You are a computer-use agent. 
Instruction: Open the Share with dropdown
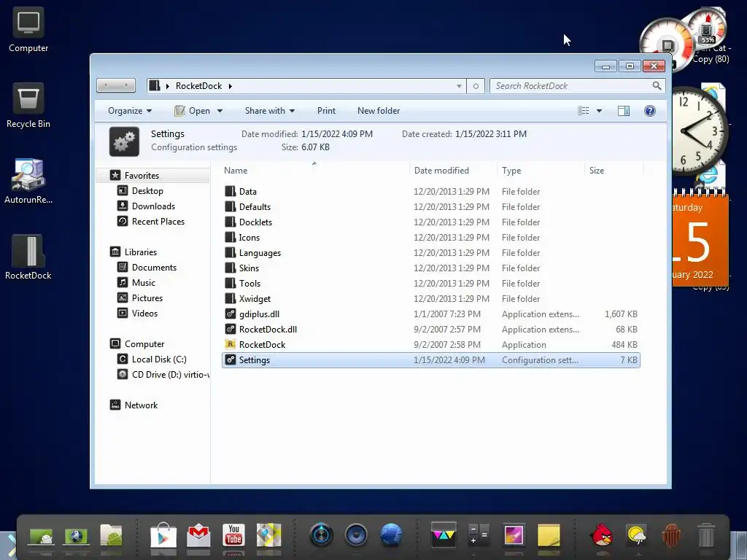pos(270,111)
